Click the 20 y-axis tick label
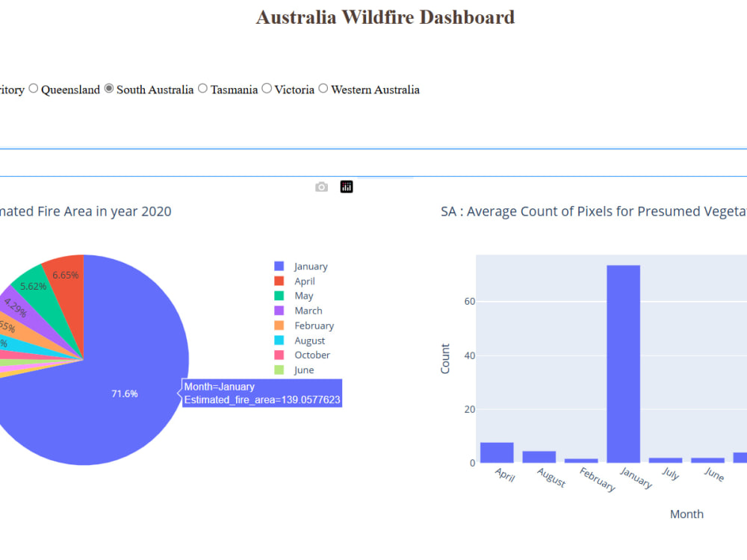The height and width of the screenshot is (560, 747). click(x=470, y=409)
